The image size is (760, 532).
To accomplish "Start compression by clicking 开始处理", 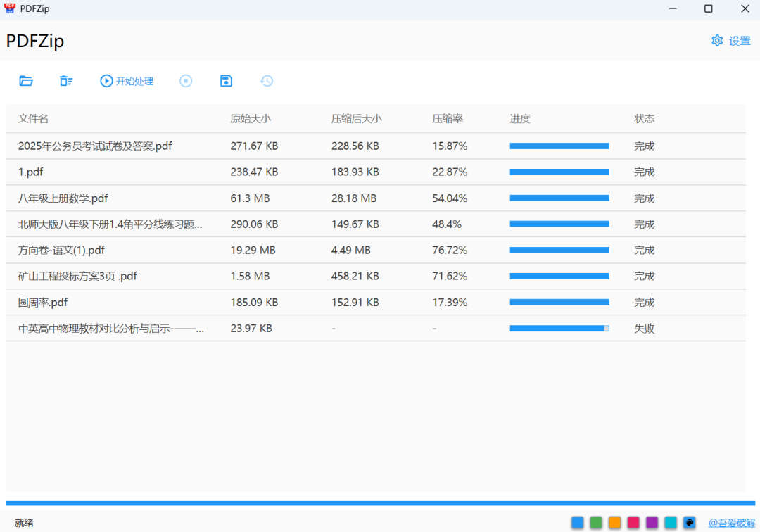I will [x=127, y=80].
